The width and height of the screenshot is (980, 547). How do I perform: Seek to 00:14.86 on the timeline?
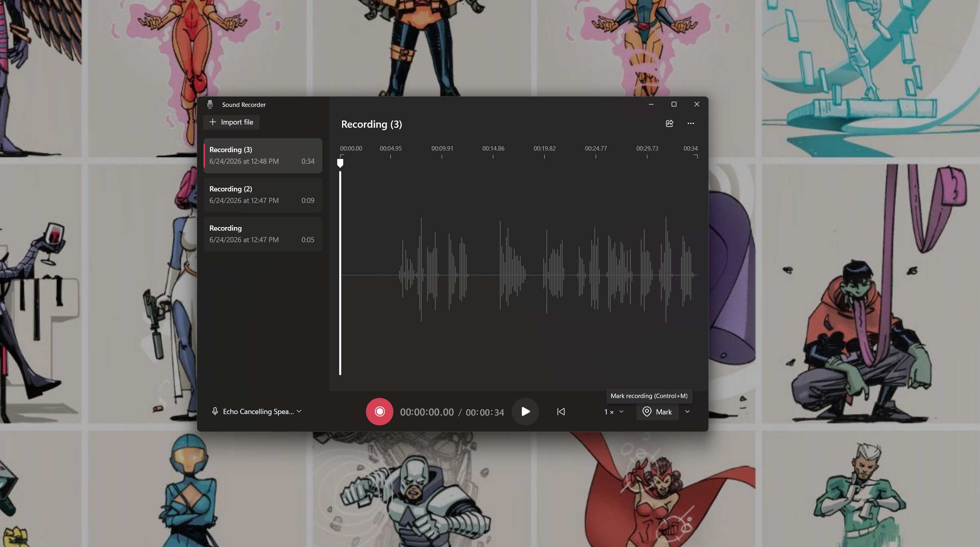tap(493, 149)
